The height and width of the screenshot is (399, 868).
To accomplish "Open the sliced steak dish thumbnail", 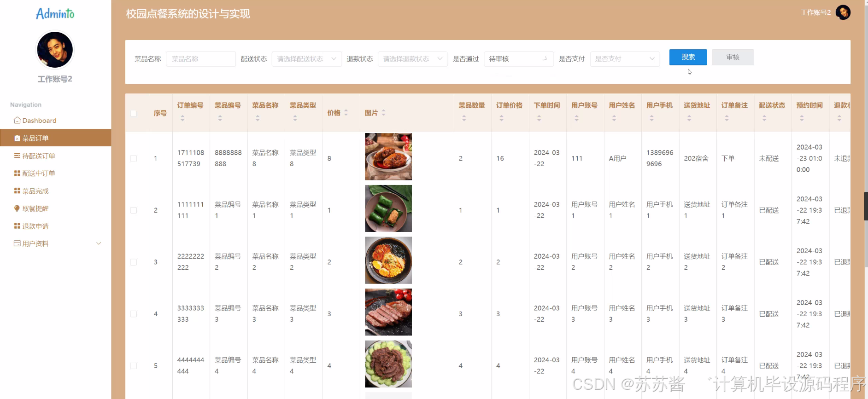I will coord(388,312).
